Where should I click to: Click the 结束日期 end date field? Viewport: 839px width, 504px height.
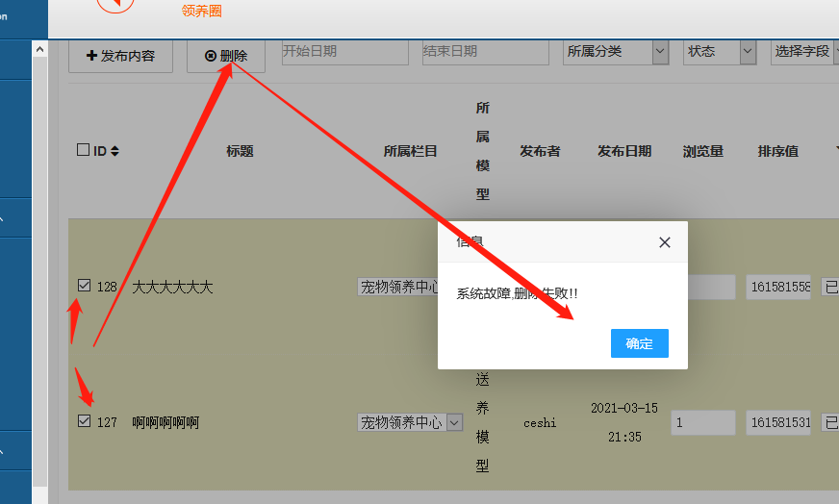[485, 52]
